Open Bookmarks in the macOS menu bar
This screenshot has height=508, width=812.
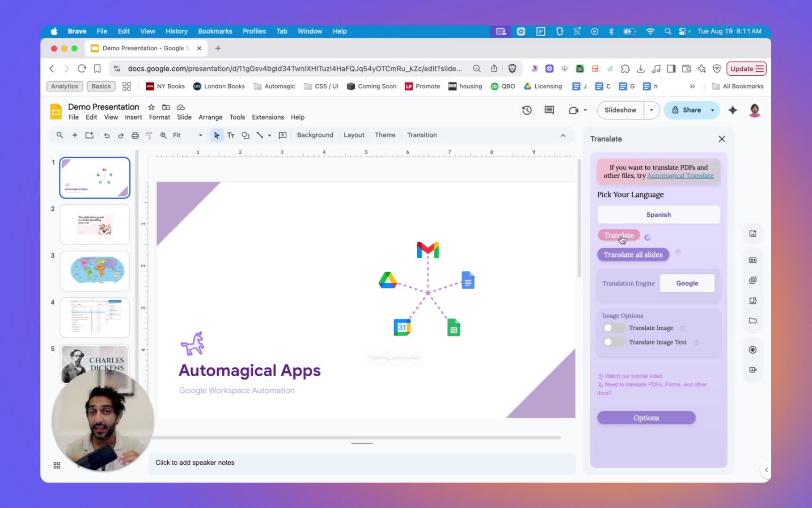(215, 31)
